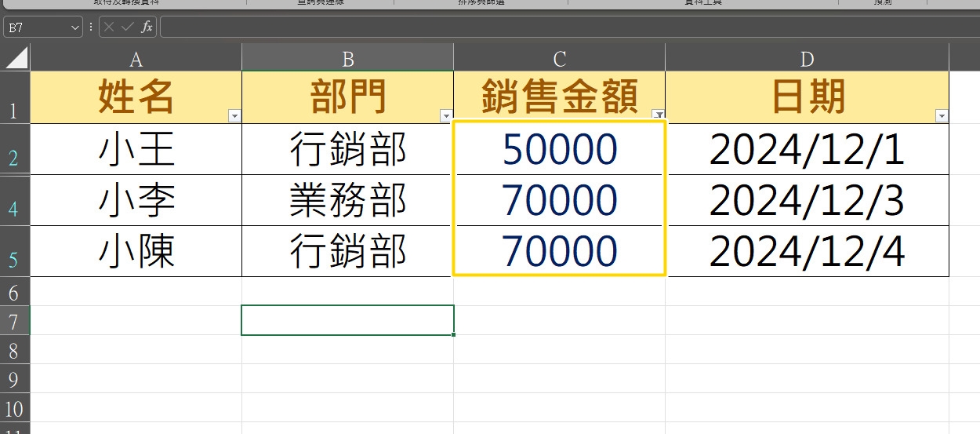Screen dimensions: 980x434
Task: Open the 姓名 column filter dropdown
Action: (x=234, y=116)
